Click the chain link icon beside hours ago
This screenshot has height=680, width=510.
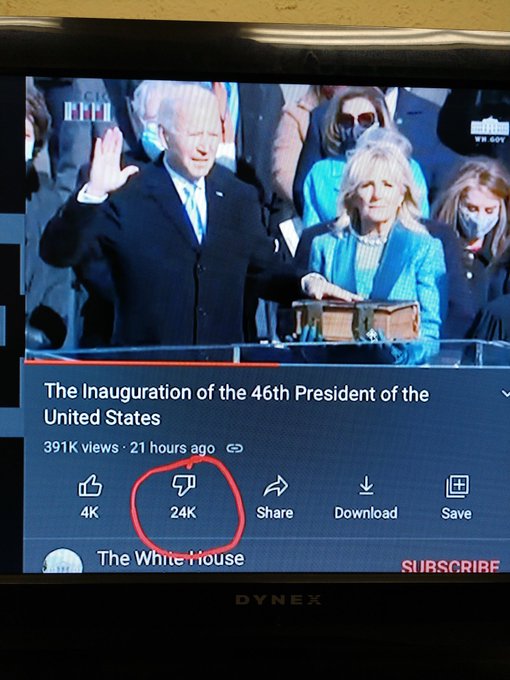click(x=235, y=448)
